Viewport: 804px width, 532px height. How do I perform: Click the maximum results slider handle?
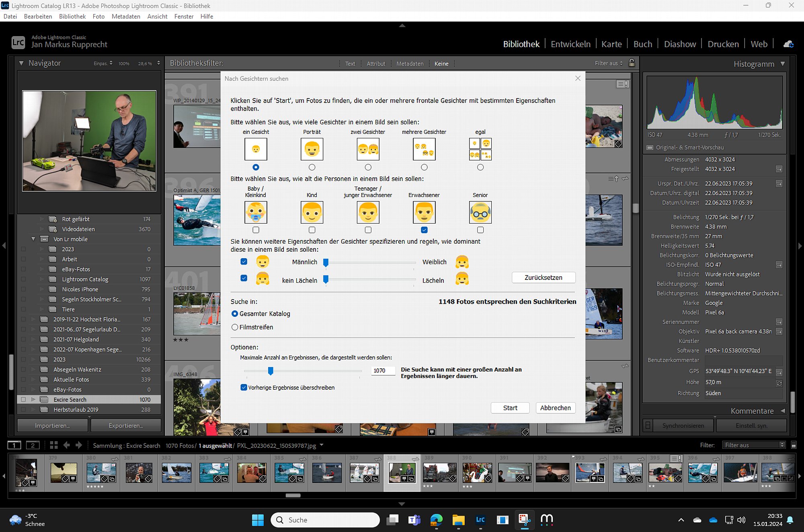coord(271,371)
